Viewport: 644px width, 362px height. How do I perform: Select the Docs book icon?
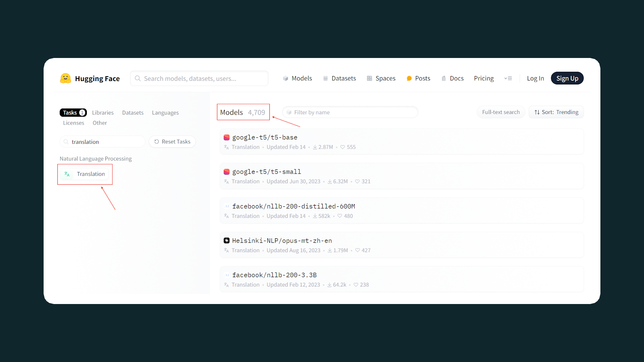444,78
